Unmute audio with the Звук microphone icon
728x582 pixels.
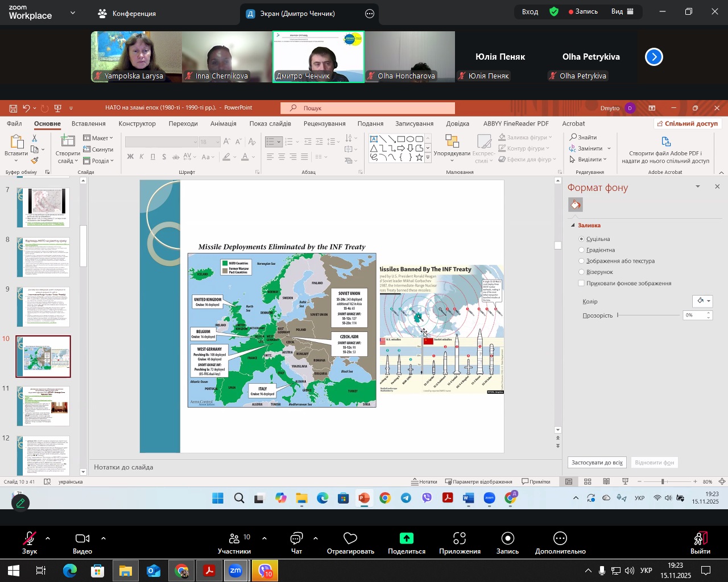pyautogui.click(x=29, y=539)
